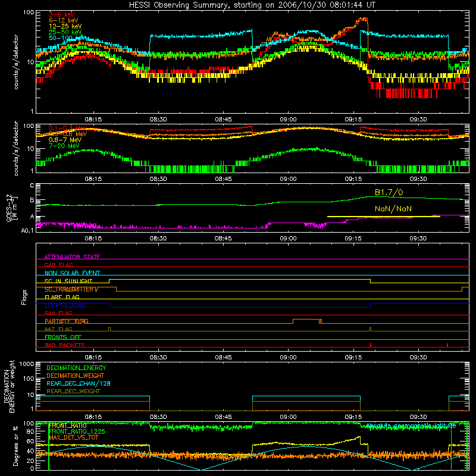Select the FRONTS_OFF flag label
This screenshot has width=476, height=476.
63,337
